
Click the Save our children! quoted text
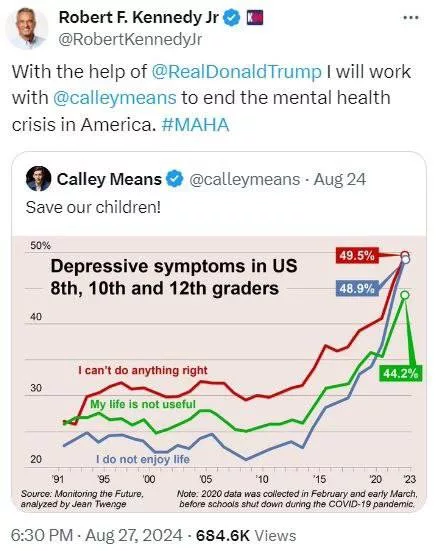point(93,207)
